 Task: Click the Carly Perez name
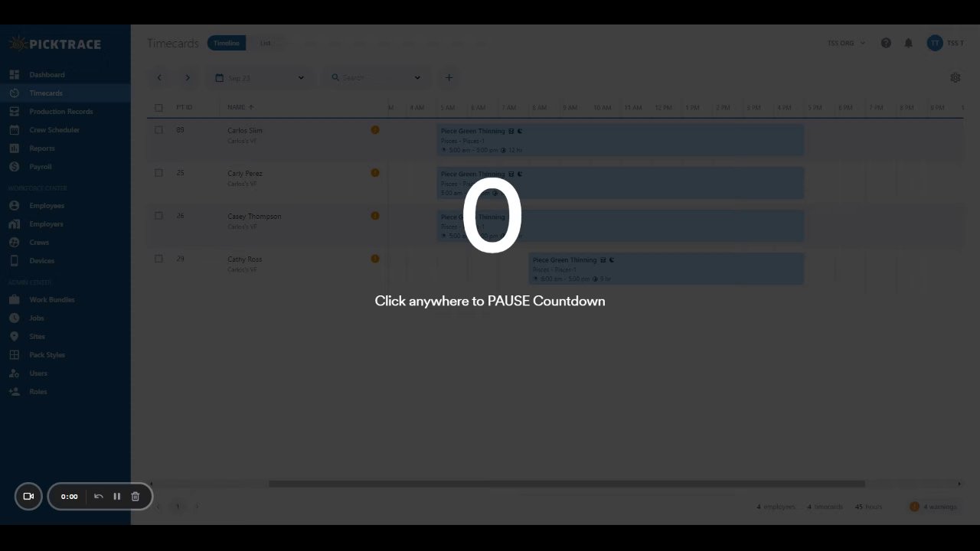coord(245,173)
